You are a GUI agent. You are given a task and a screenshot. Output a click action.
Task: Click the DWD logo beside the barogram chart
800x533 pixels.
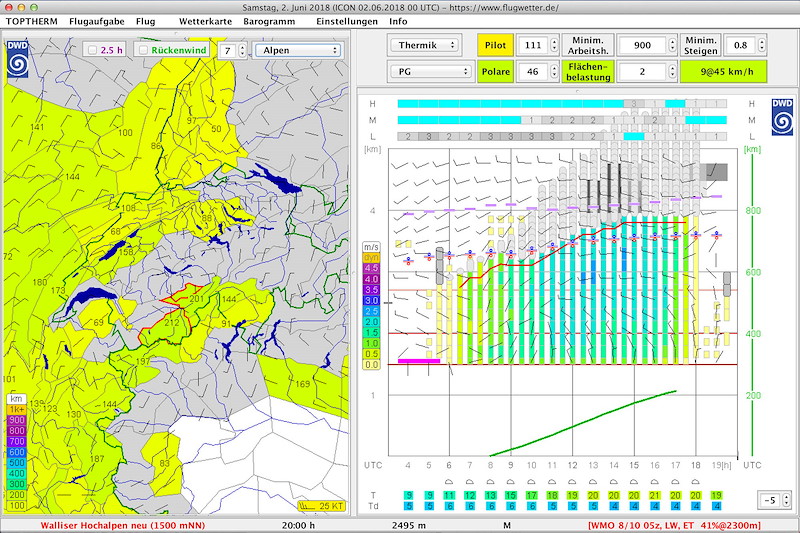(x=782, y=117)
